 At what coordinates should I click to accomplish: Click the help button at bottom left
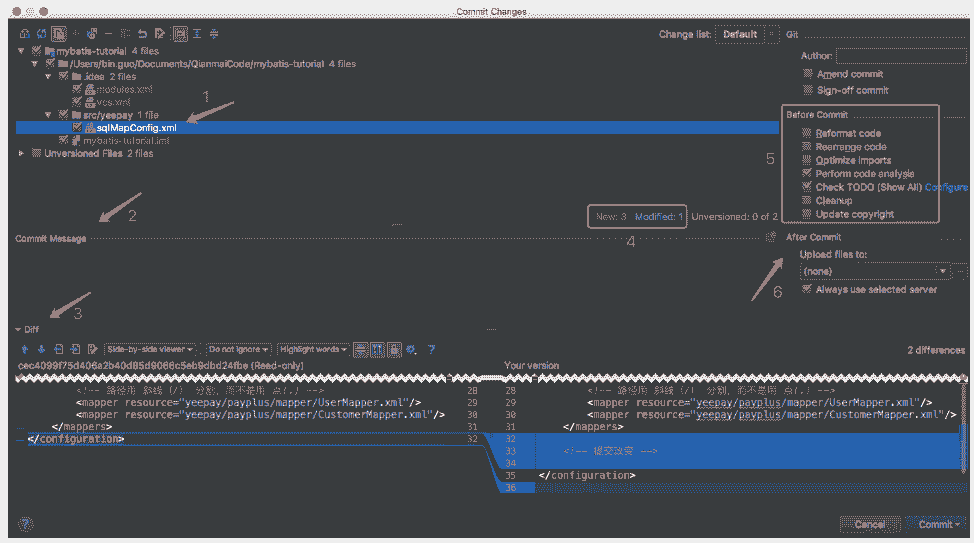24,523
